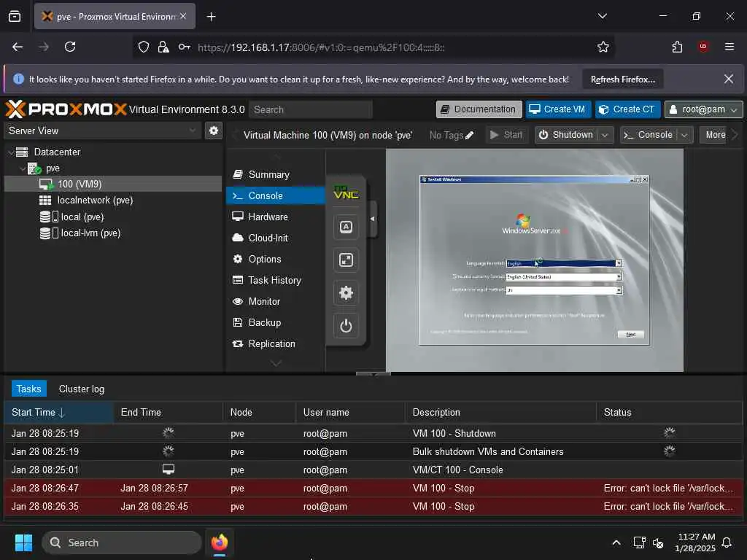Viewport: 747px width, 560px height.
Task: Click the More button
Action: pos(715,135)
